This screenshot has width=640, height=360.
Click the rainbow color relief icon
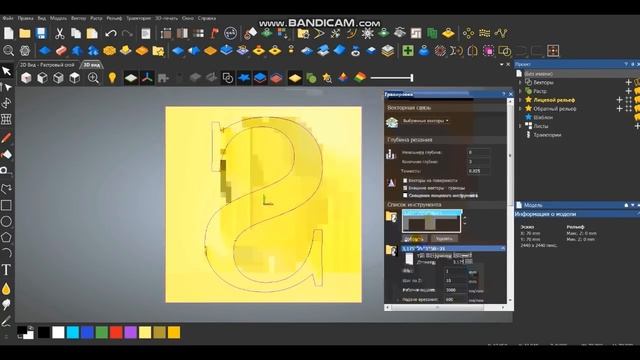click(x=360, y=78)
